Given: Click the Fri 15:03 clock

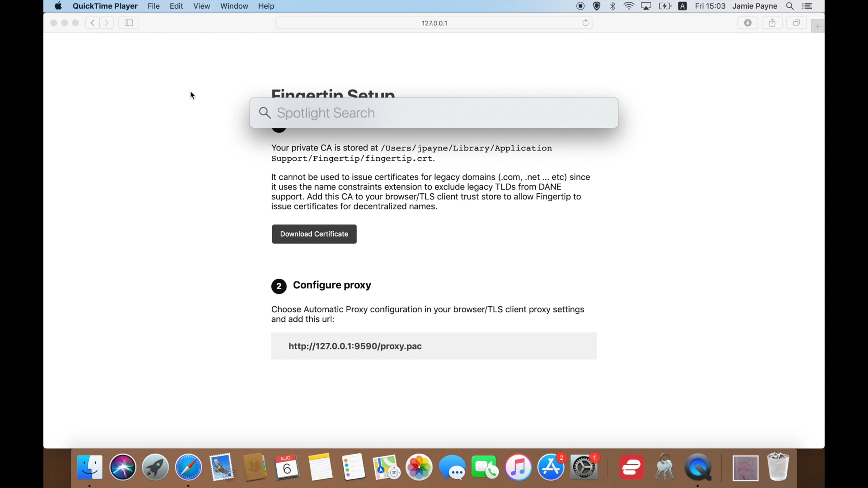Looking at the screenshot, I should click(x=710, y=6).
